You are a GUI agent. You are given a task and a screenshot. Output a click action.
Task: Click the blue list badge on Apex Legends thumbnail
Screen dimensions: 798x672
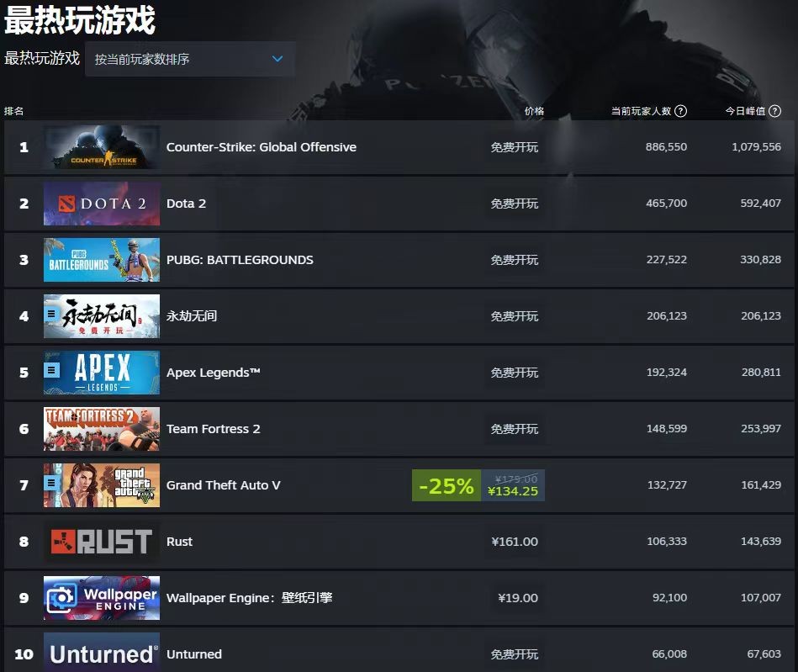[51, 369]
